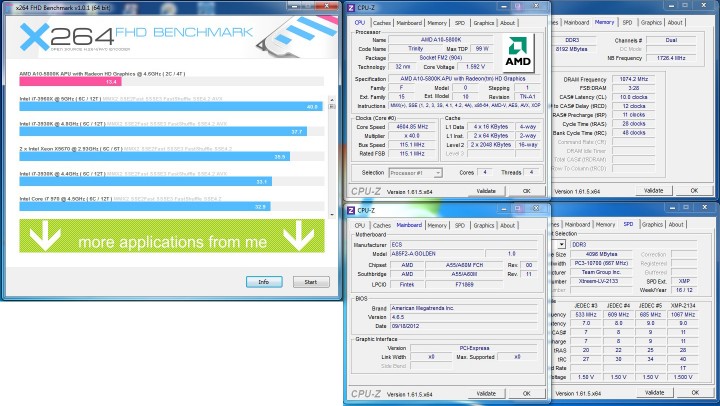The image size is (720, 406).
Task: Open the Processor #1 selection dropdown
Action: tap(415, 173)
